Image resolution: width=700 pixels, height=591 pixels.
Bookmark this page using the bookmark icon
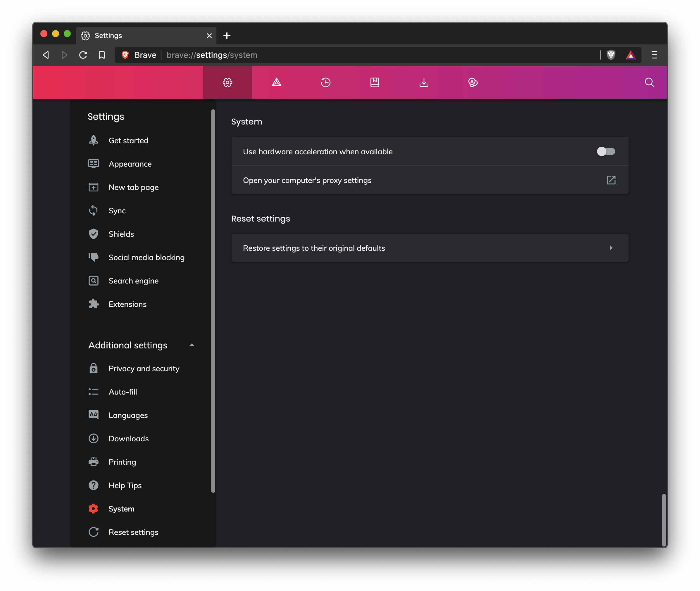coord(102,55)
